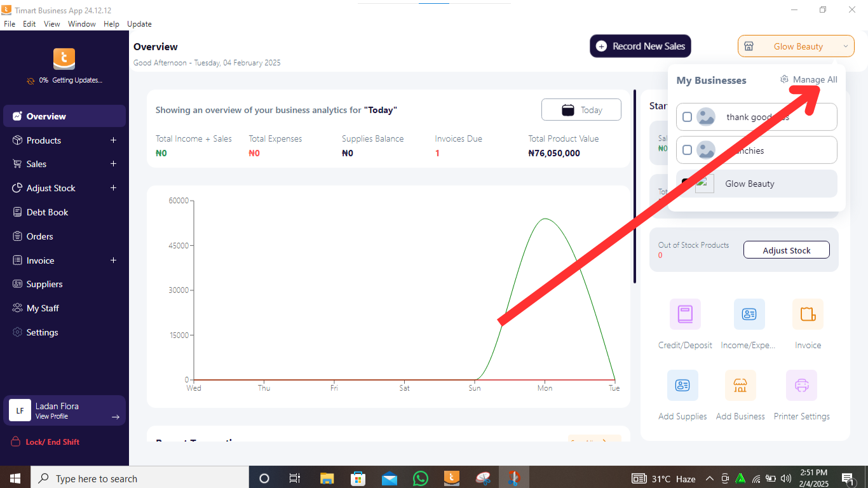The height and width of the screenshot is (488, 868).
Task: Click the My Businesses heading
Action: point(712,81)
